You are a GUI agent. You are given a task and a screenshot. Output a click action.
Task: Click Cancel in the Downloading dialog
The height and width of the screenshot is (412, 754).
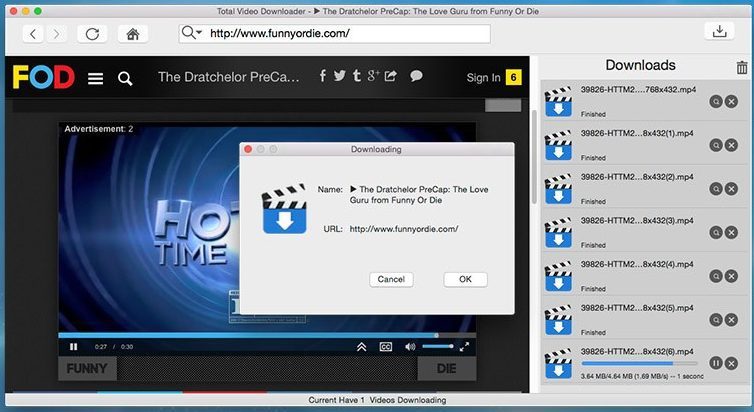pyautogui.click(x=391, y=279)
